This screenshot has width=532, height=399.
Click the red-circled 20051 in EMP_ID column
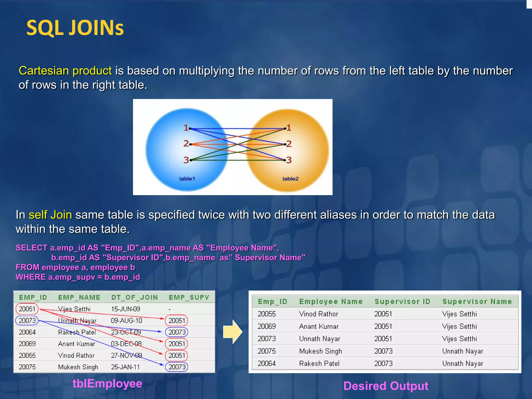(27, 309)
